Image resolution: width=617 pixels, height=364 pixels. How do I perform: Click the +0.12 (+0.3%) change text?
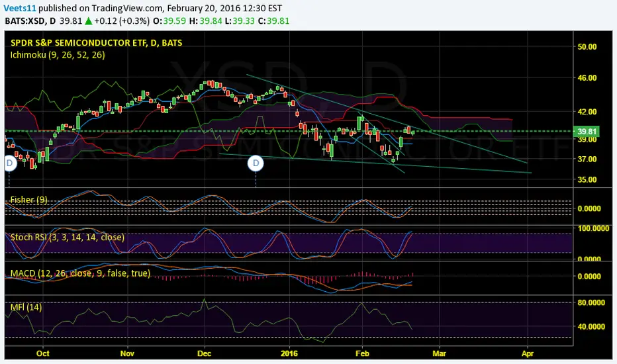coord(122,21)
